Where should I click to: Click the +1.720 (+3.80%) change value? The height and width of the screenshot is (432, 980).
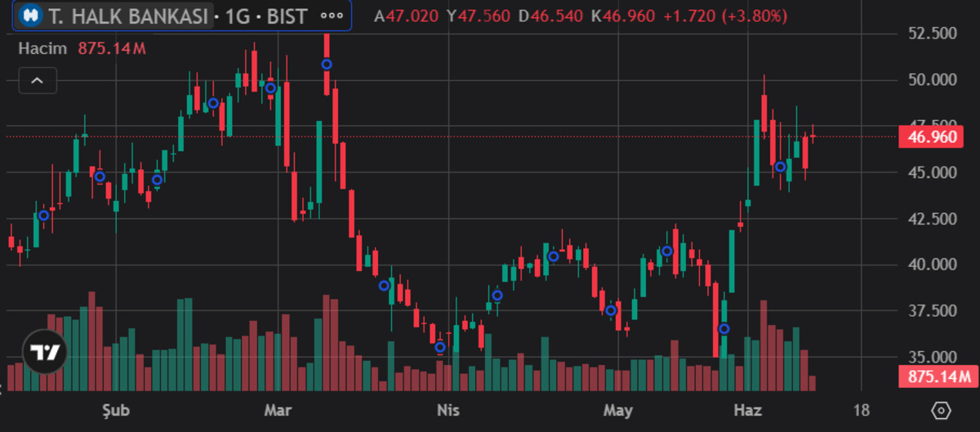click(725, 16)
